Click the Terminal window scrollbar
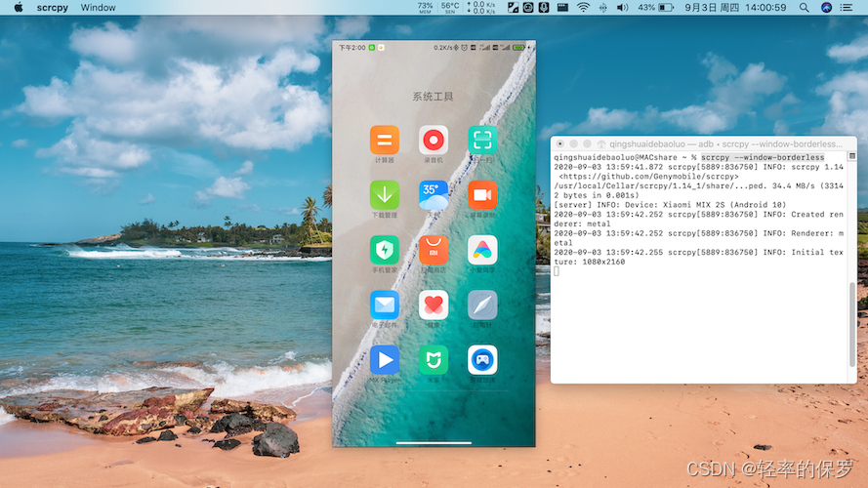The width and height of the screenshot is (868, 488). click(852, 324)
